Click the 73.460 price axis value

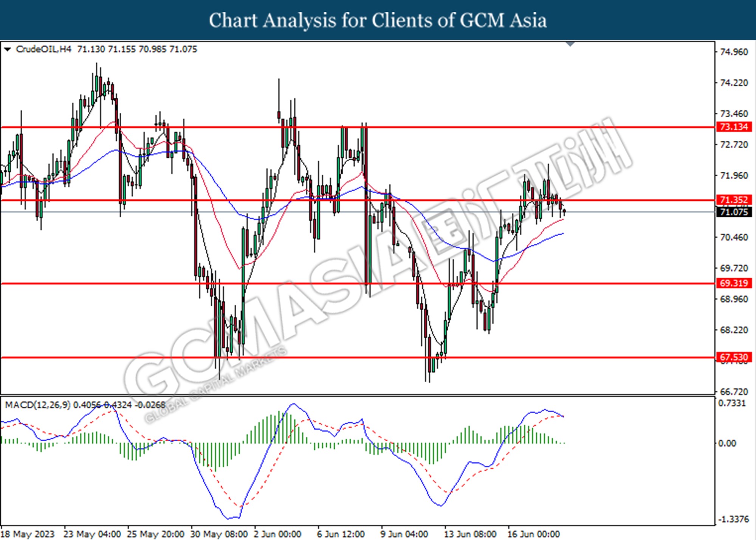click(734, 114)
